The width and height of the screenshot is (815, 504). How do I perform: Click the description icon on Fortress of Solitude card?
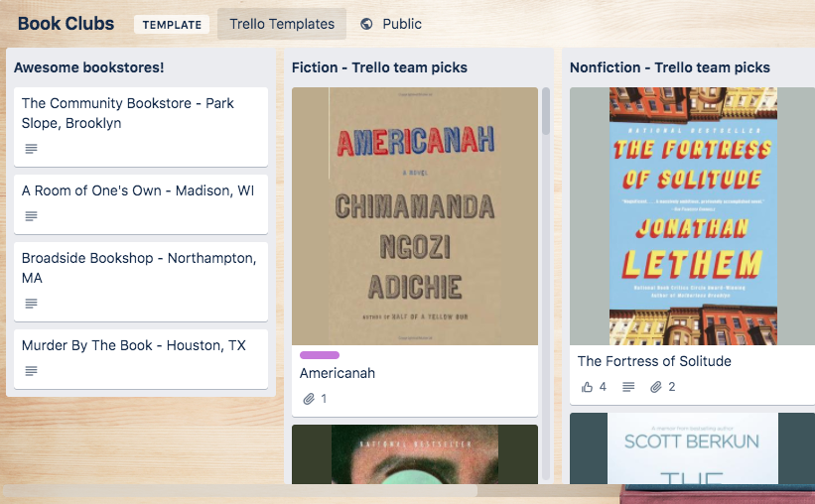click(628, 387)
